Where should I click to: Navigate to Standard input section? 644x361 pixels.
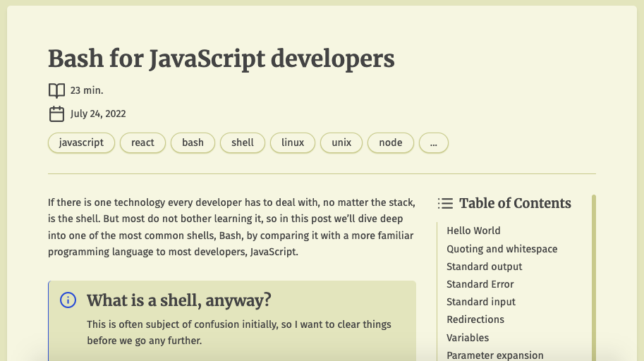tap(481, 302)
